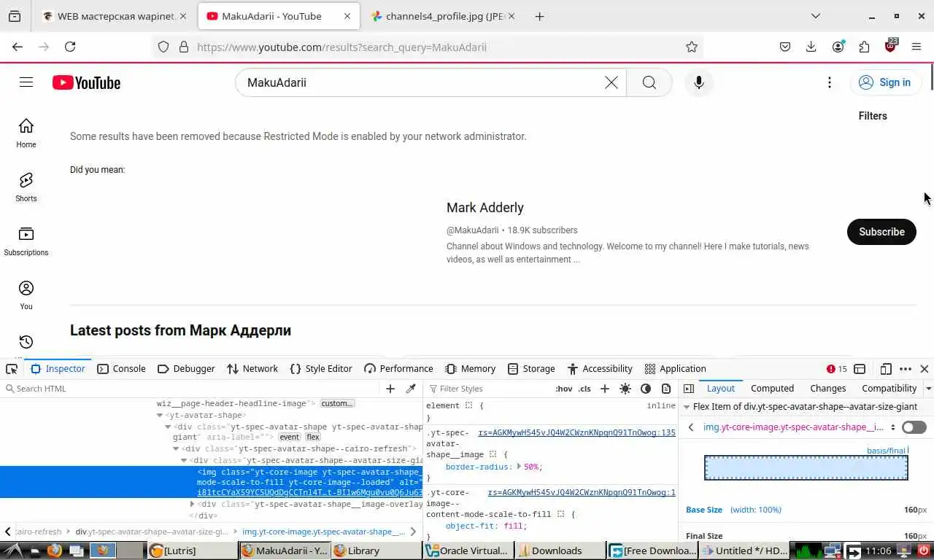Open the You section in sidebar
Screen dimensions: 934x560
click(26, 295)
